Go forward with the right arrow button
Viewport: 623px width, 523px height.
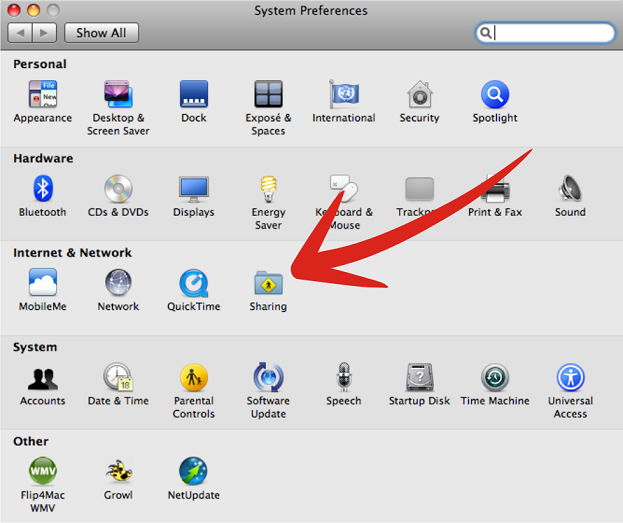click(x=45, y=33)
